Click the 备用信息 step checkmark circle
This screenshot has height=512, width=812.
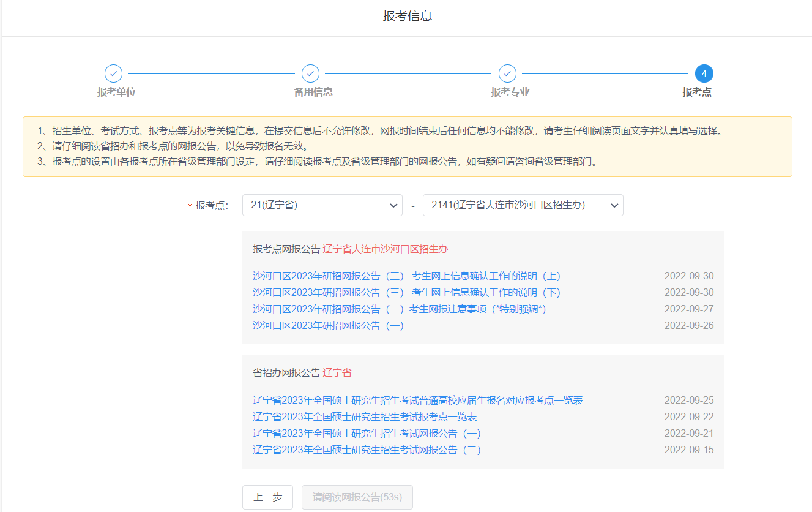310,73
